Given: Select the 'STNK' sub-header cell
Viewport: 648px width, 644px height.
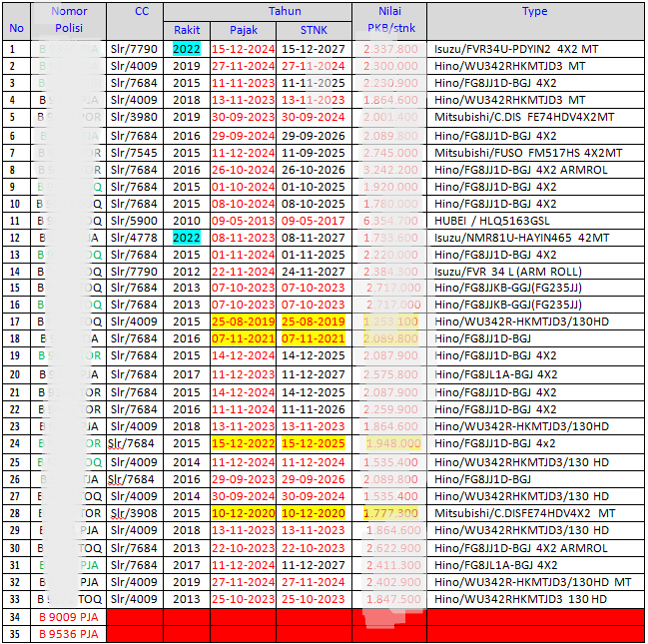Looking at the screenshot, I should [x=314, y=30].
